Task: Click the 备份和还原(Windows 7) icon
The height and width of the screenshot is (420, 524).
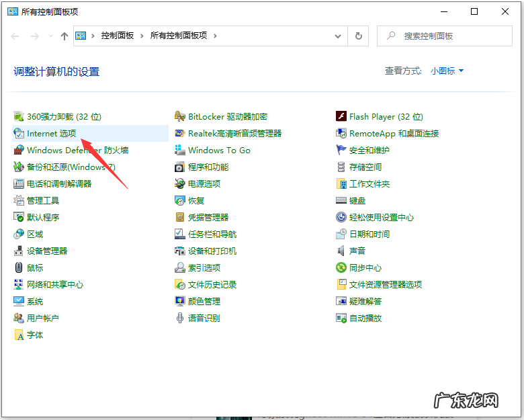Action: (x=19, y=167)
